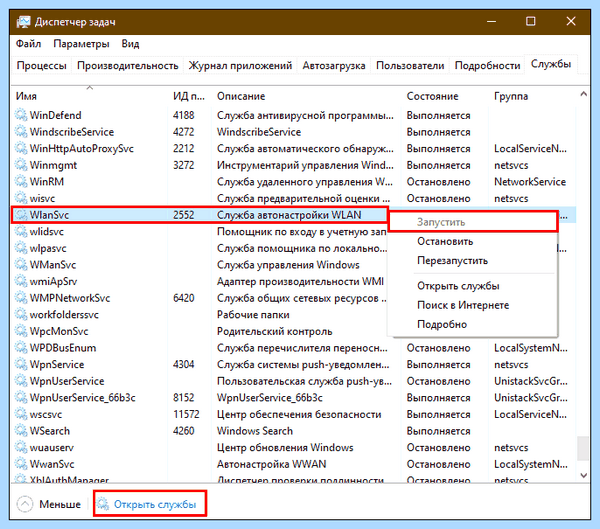Click the gear icon beside wisvc
This screenshot has width=600, height=529.
21,198
